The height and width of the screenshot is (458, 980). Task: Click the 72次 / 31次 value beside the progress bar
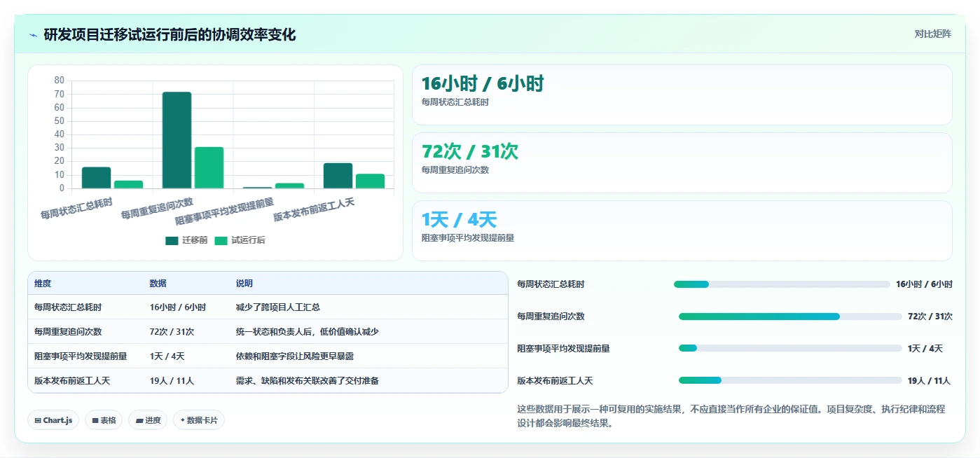(930, 317)
